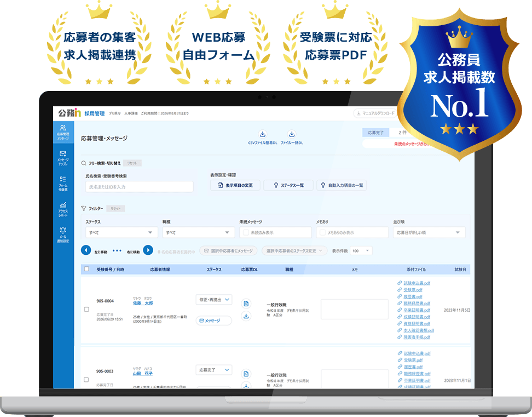The image size is (532, 417).
Task: Enable メモありのみ表示 checkbox
Action: coord(323,232)
